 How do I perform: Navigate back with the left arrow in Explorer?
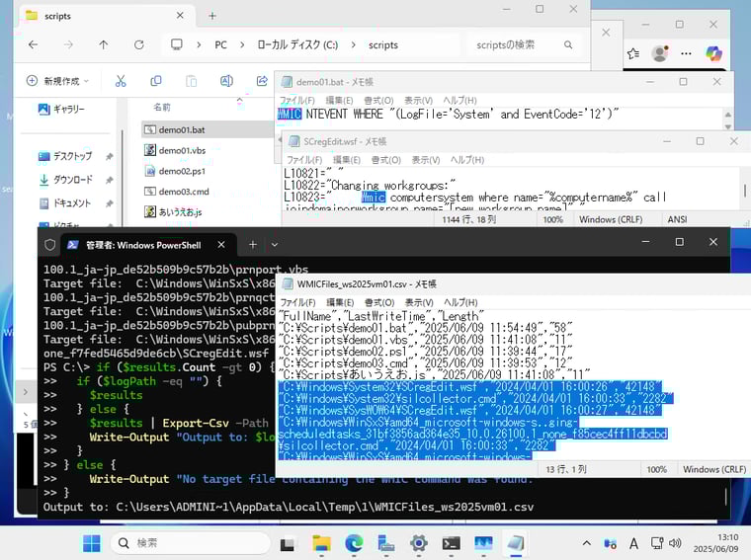(33, 45)
